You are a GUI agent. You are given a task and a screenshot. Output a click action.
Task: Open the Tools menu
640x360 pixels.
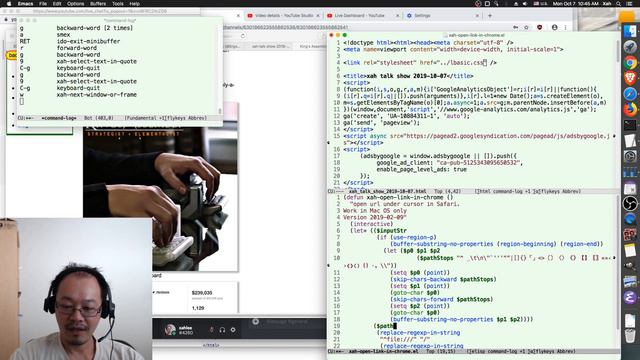(118, 4)
